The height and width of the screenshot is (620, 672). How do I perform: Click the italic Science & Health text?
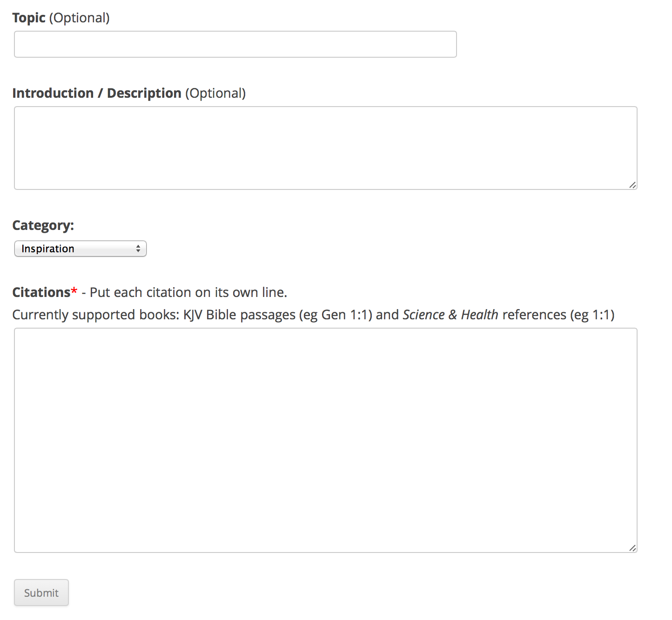click(450, 315)
